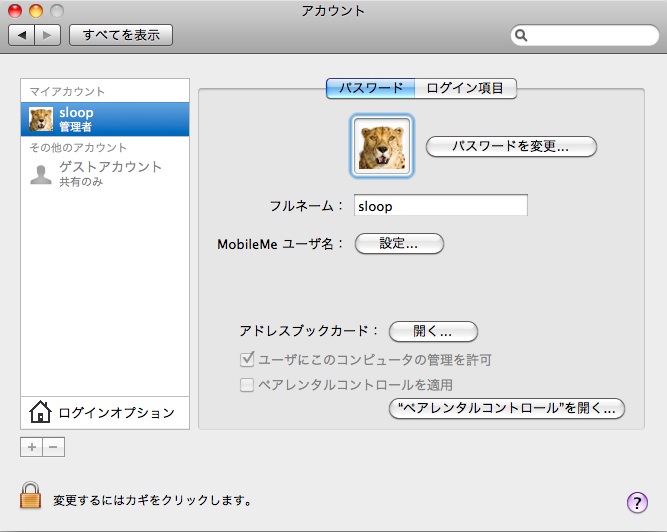Toggle ペアレンタルコントロールを適用 checkbox
The image size is (667, 532).
point(247,385)
